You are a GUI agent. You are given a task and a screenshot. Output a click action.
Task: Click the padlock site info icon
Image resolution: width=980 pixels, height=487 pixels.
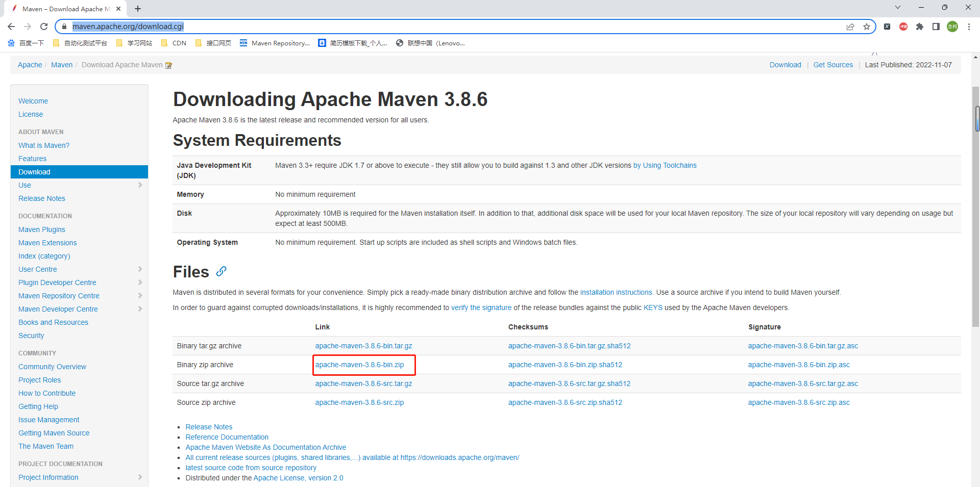point(64,27)
